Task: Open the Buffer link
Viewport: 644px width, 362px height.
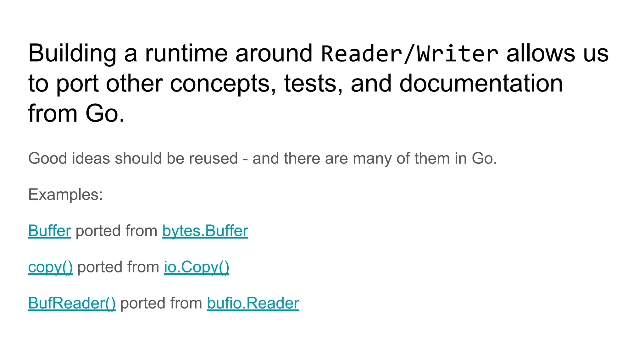Action: click(x=49, y=231)
